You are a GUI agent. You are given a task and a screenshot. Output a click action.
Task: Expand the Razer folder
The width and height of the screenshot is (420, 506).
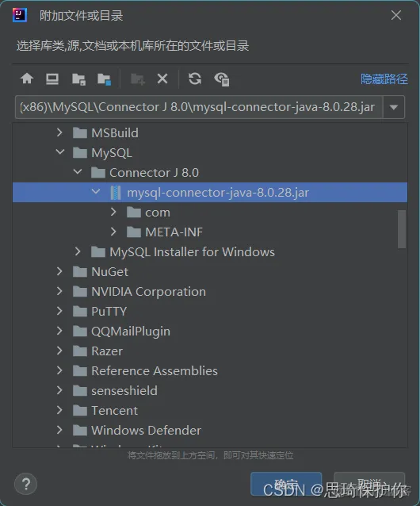point(59,351)
